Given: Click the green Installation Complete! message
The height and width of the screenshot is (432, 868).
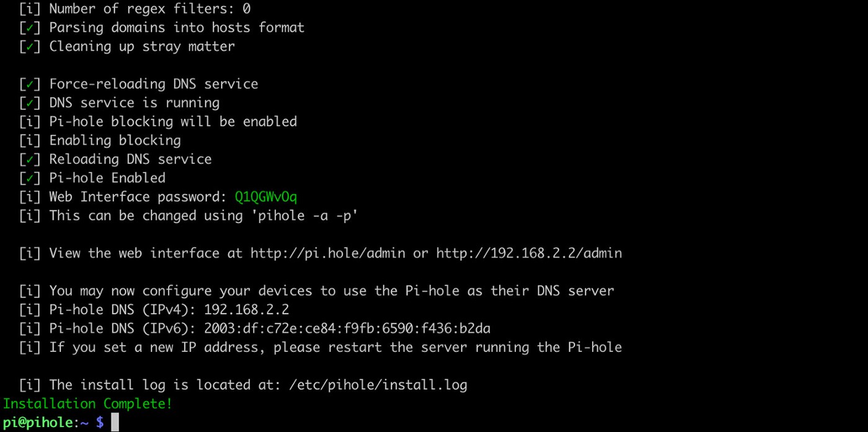Looking at the screenshot, I should 87,403.
